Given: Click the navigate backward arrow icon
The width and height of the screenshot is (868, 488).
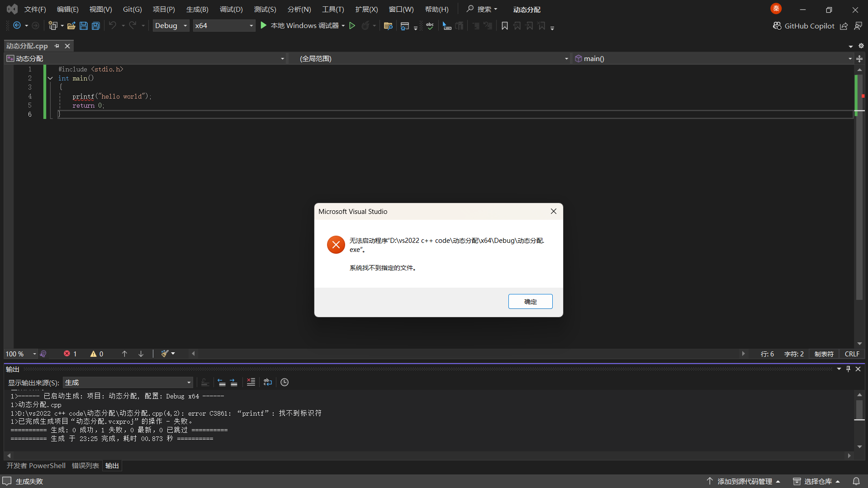Looking at the screenshot, I should pos(17,26).
